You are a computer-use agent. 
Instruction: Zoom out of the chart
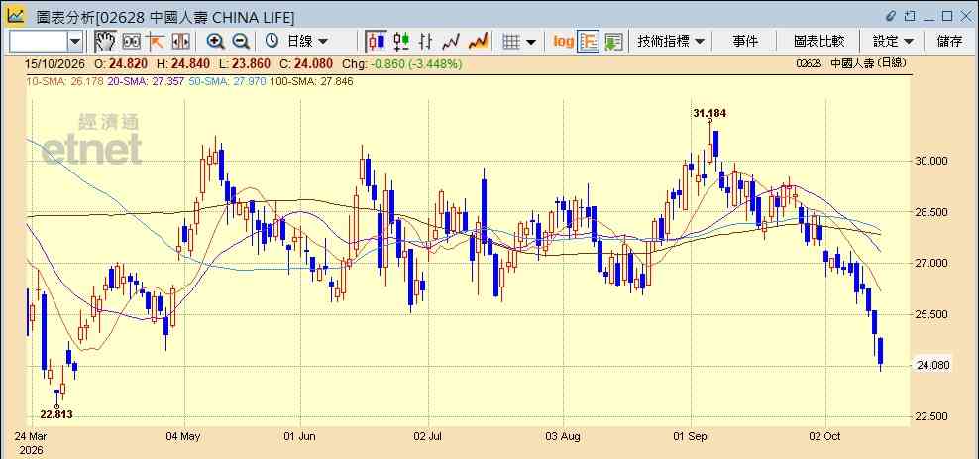241,42
